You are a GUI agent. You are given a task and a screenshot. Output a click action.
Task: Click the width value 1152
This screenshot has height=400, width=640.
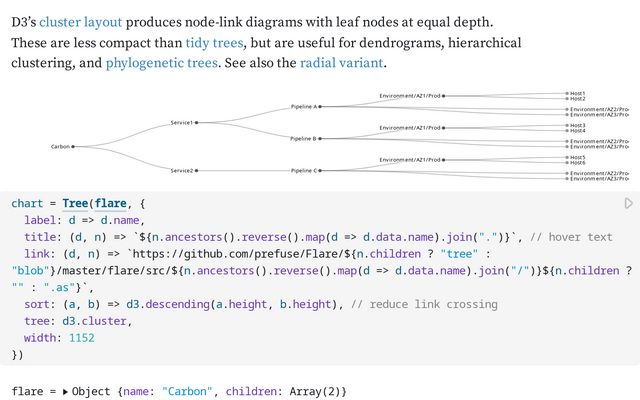click(x=82, y=338)
